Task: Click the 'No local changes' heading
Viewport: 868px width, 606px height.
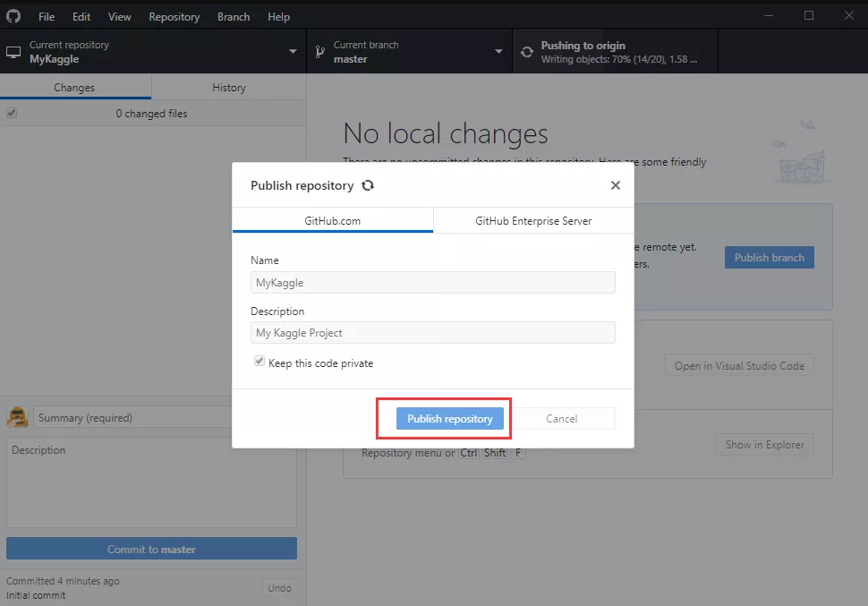Action: click(x=445, y=133)
